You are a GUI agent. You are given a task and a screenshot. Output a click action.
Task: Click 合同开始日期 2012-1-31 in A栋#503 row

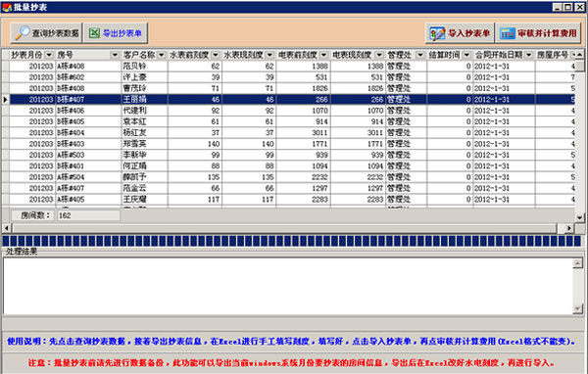click(492, 155)
